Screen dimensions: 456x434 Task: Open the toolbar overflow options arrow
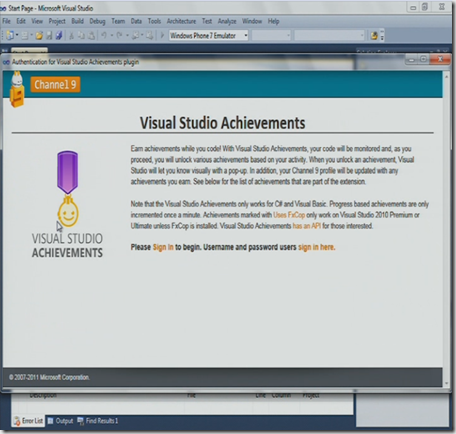[382, 35]
